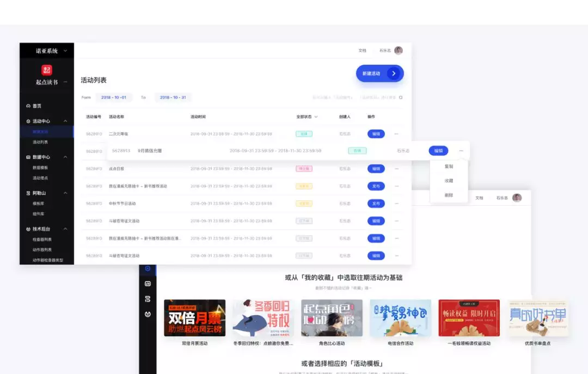
Task: Click 编辑 on the 点点日报 row
Action: [376, 169]
